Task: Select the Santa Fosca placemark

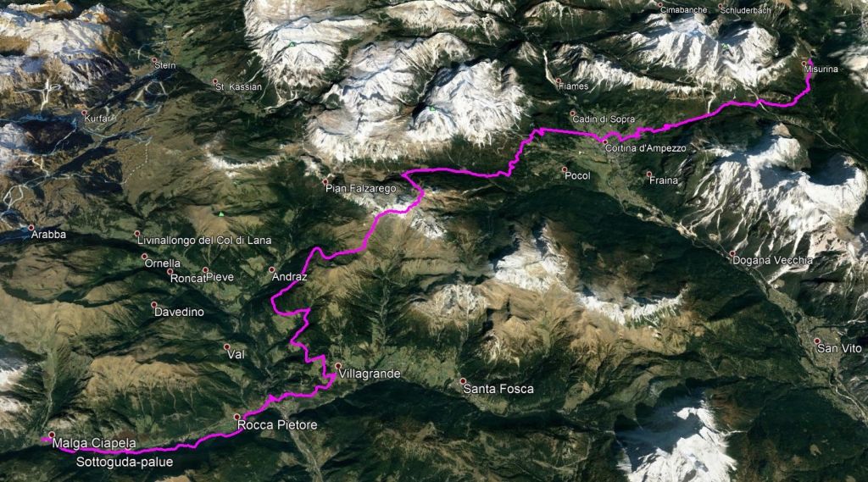Action: click(x=463, y=381)
